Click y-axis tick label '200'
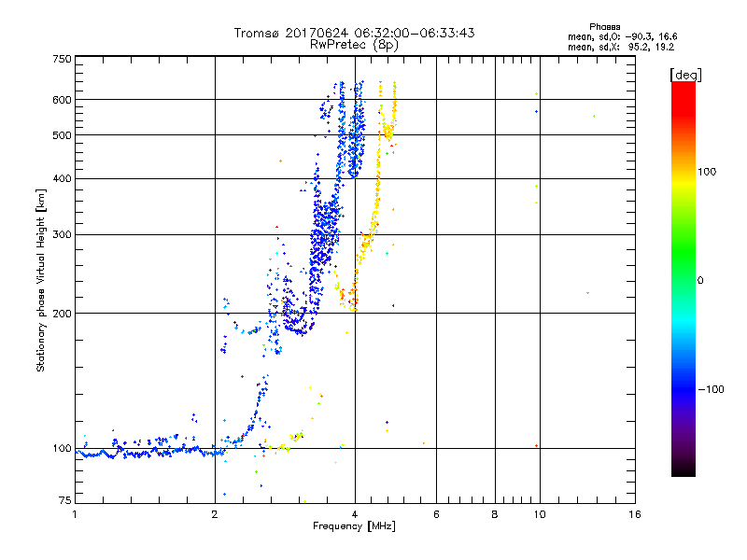Image resolution: width=747 pixels, height=560 pixels. point(62,314)
